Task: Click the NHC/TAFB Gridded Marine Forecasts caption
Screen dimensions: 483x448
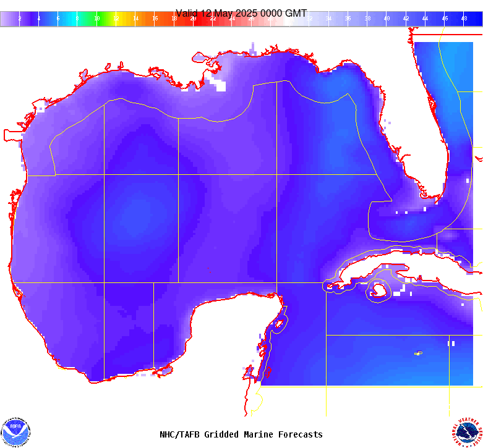Action: (x=241, y=434)
